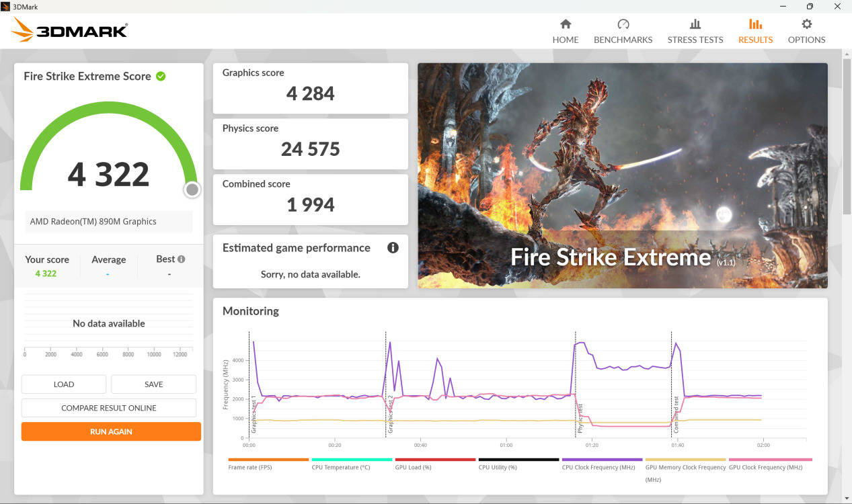
Task: Click the 3DMark logo
Action: coord(69,30)
